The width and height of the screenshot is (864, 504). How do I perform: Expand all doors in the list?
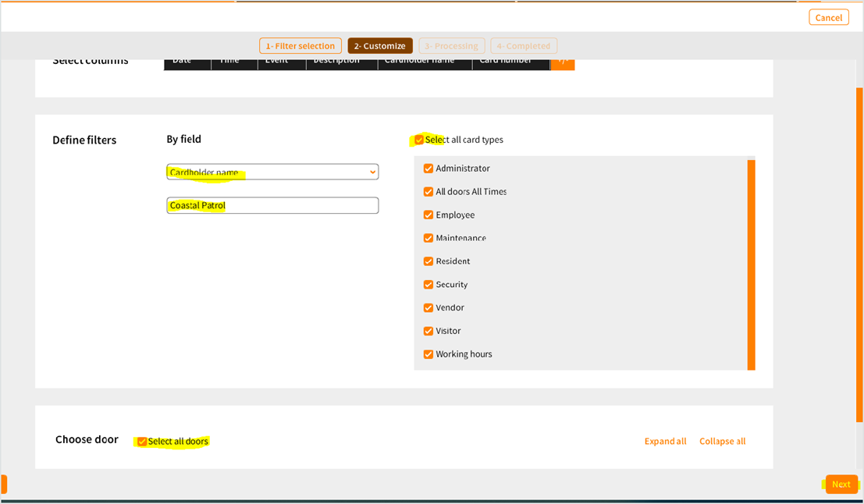[x=665, y=442]
